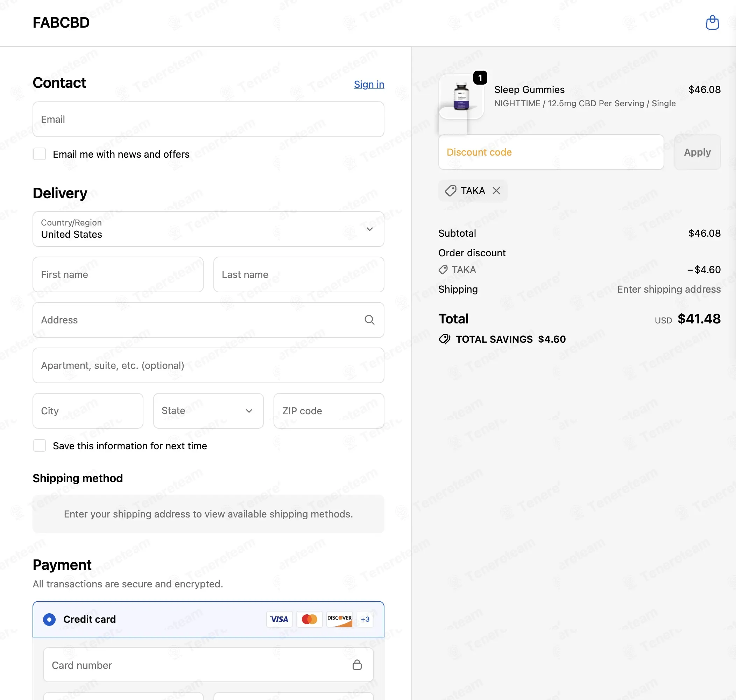Image resolution: width=736 pixels, height=700 pixels.
Task: Click the Sign in link
Action: click(x=369, y=84)
